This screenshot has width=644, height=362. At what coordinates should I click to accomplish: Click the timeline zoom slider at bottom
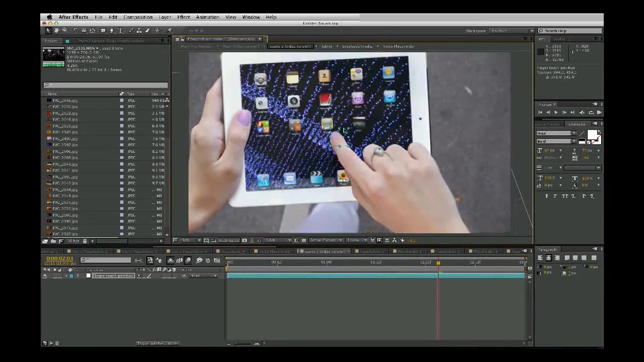coord(242,343)
